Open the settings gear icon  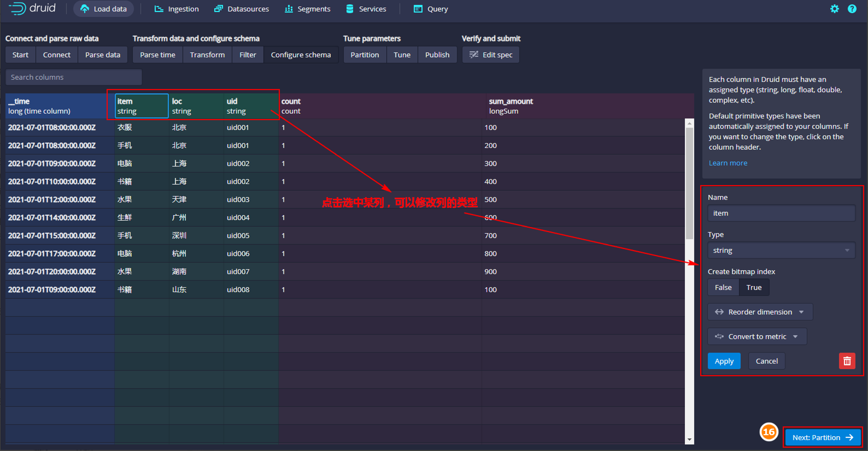point(834,9)
